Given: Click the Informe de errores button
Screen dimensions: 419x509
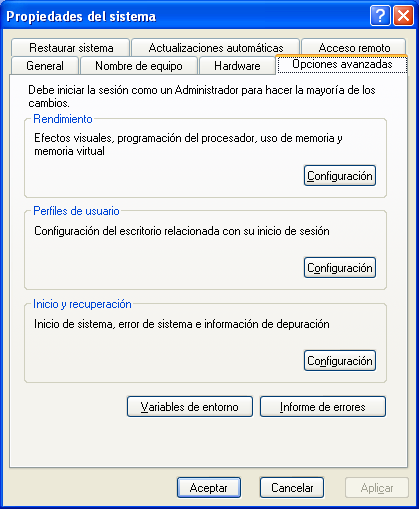Looking at the screenshot, I should point(323,407).
